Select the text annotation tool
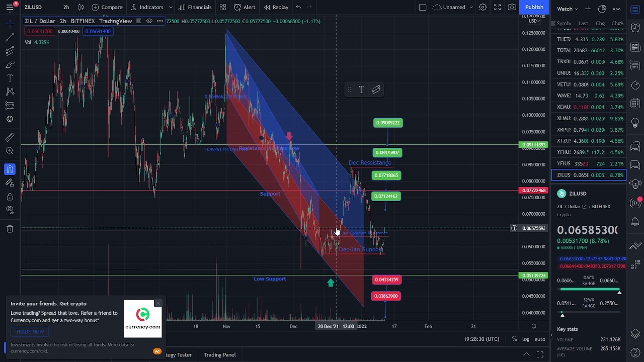 click(x=10, y=78)
